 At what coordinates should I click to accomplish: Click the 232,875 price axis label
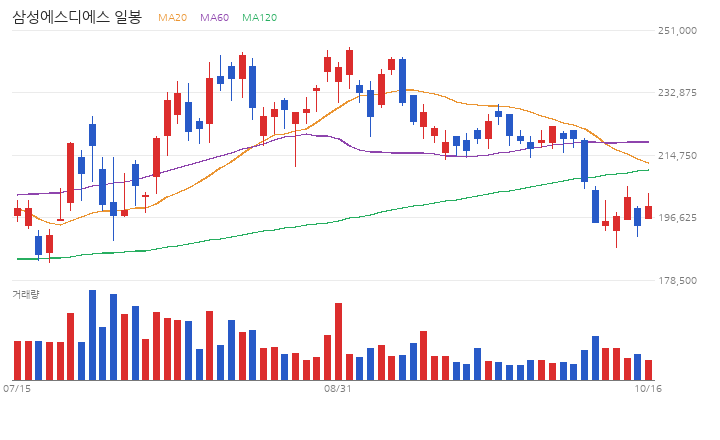tap(677, 93)
